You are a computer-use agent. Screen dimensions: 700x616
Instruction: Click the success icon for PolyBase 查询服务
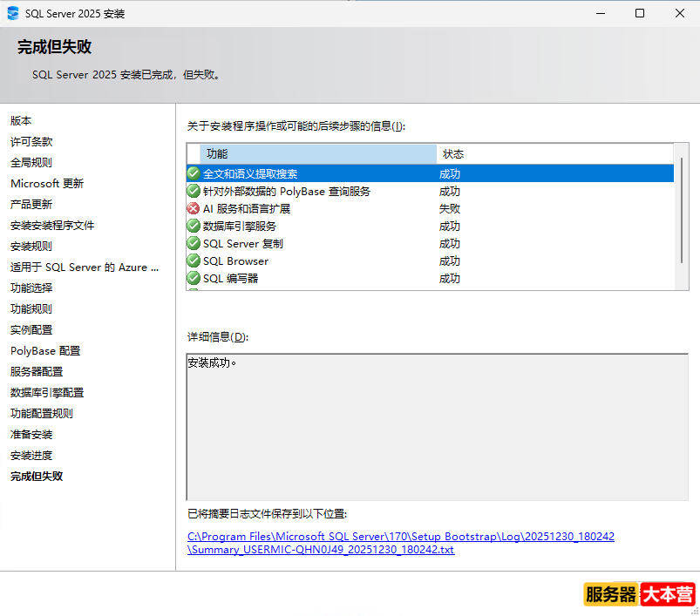click(193, 191)
